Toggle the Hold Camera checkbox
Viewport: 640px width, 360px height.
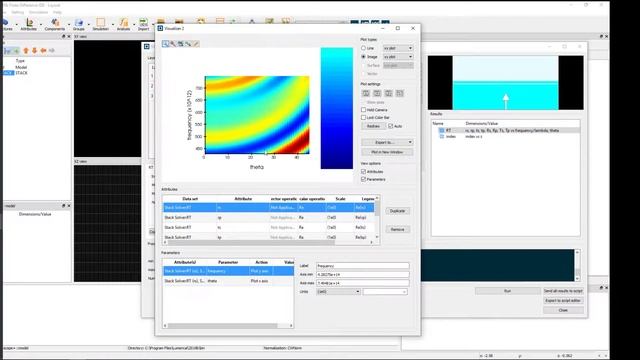[363, 110]
